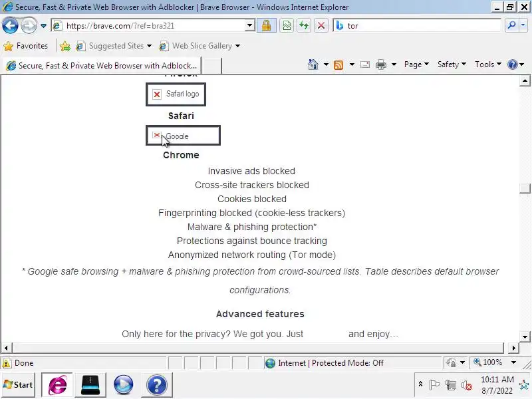Click the address bar URL field

click(150, 26)
